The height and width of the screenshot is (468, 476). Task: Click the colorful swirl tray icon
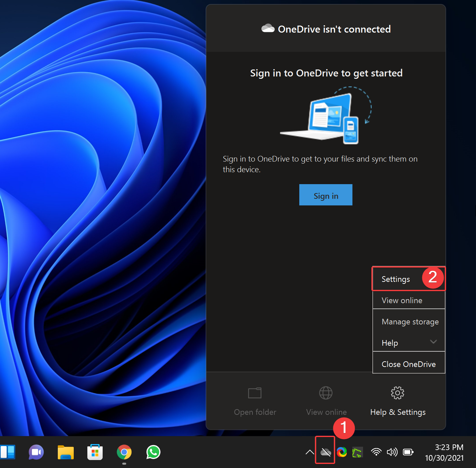coord(342,452)
